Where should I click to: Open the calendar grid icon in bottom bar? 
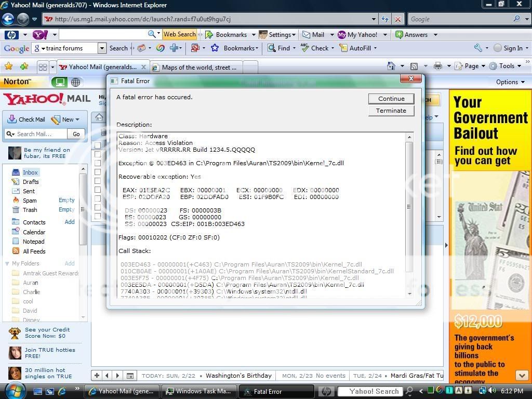click(130, 376)
